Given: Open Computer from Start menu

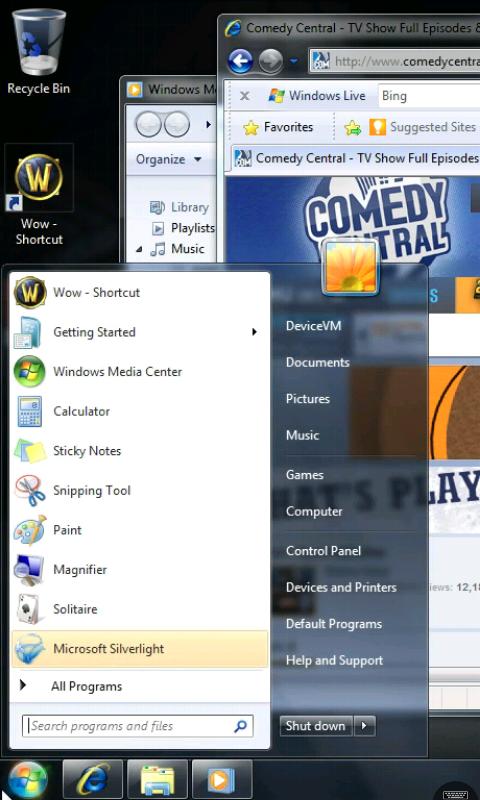Looking at the screenshot, I should click(x=314, y=511).
